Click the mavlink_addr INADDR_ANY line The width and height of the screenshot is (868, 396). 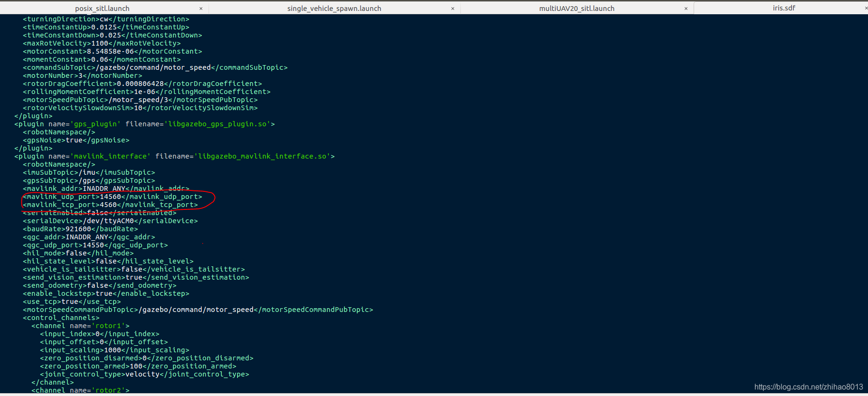[106, 189]
